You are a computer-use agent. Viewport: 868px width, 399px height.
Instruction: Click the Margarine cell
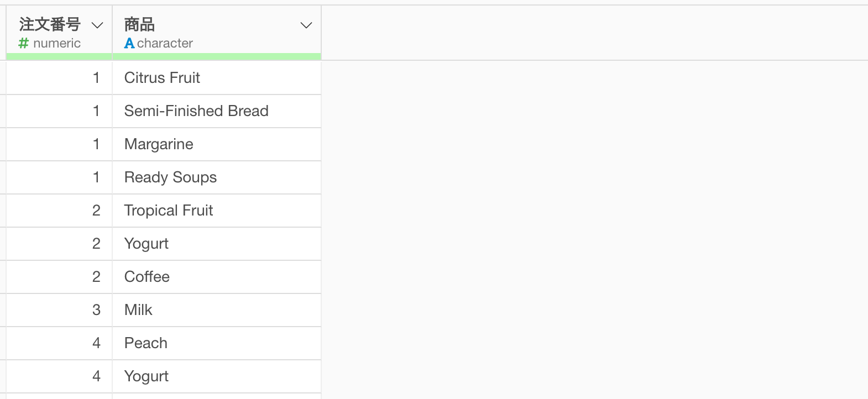(x=217, y=144)
